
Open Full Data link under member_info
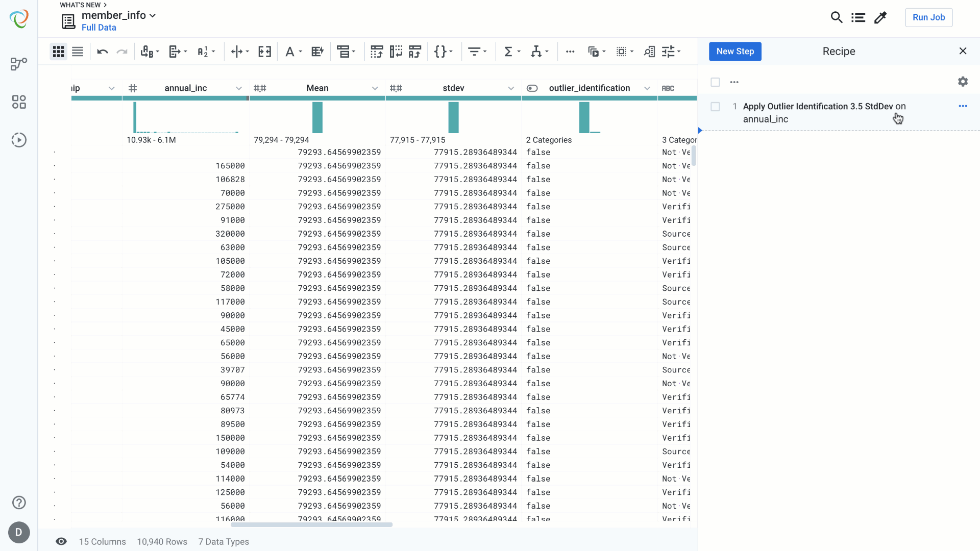(99, 28)
